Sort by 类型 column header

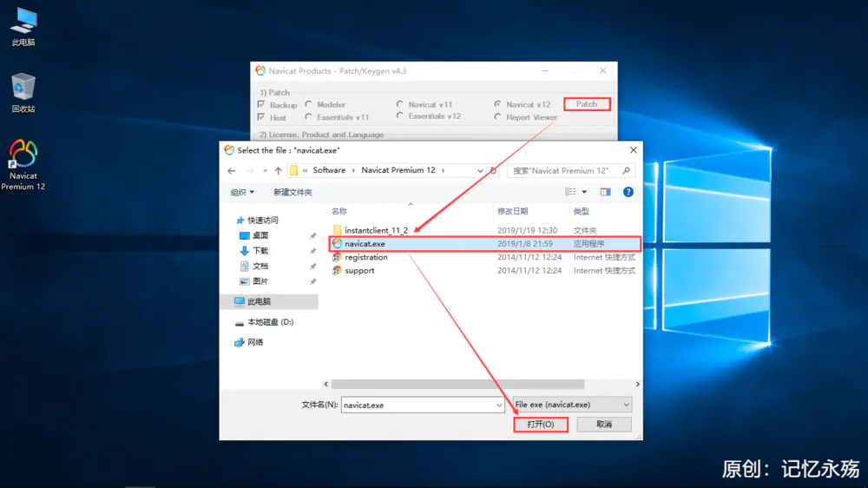click(582, 211)
